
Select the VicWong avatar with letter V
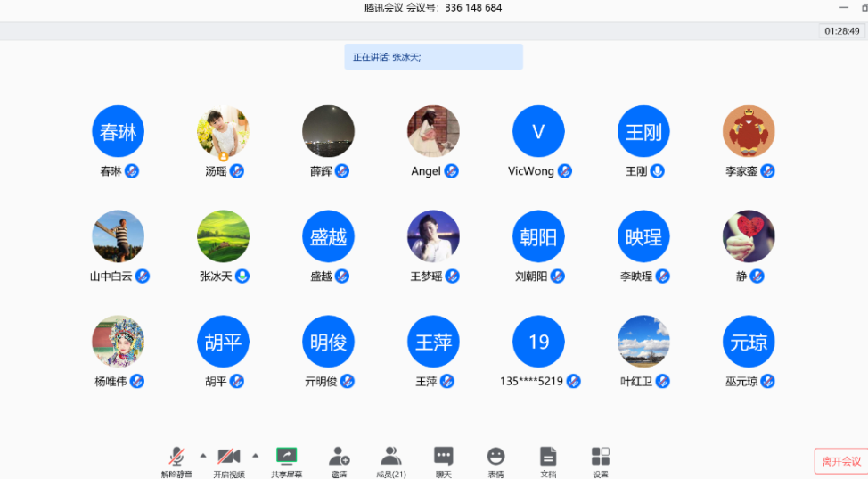538,132
